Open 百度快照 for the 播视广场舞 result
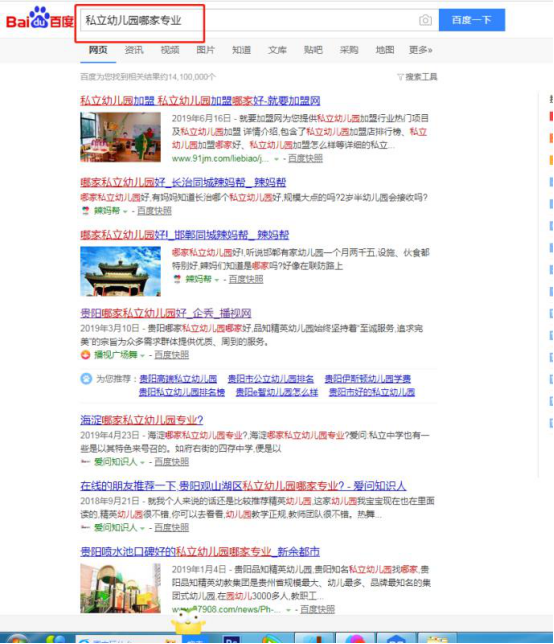 171,355
